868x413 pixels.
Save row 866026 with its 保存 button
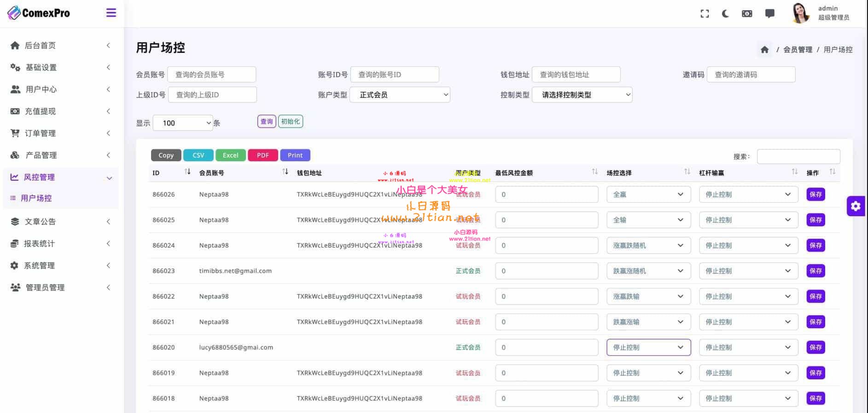coord(816,195)
